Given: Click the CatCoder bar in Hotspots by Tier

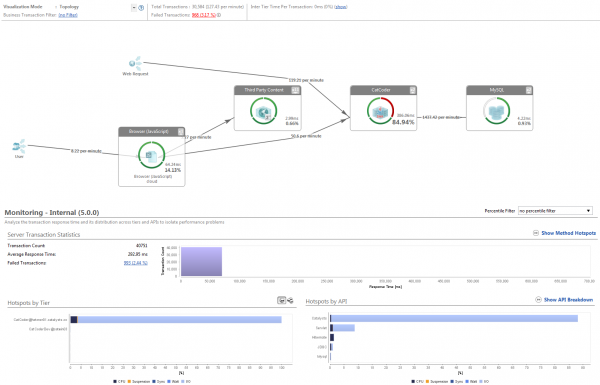Looking at the screenshot, I should pyautogui.click(x=176, y=320).
